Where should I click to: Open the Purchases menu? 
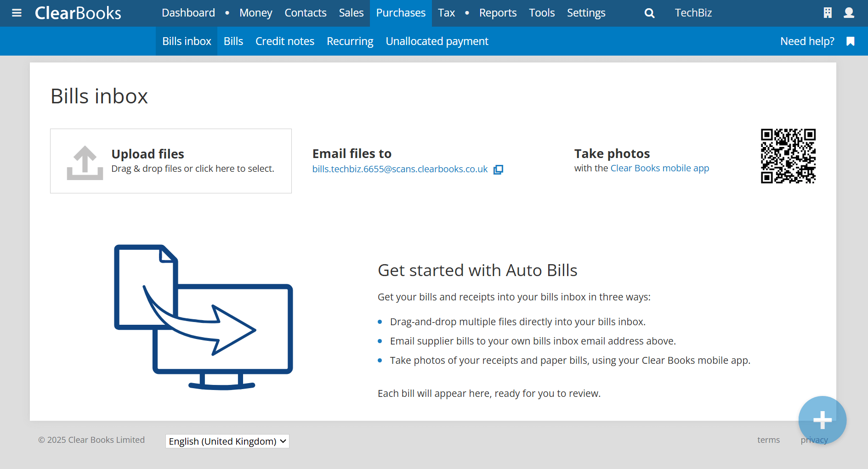[401, 13]
